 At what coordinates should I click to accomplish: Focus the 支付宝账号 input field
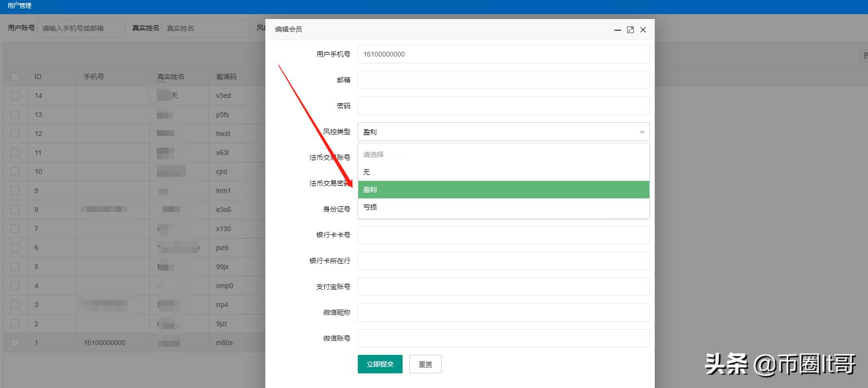[x=504, y=287]
